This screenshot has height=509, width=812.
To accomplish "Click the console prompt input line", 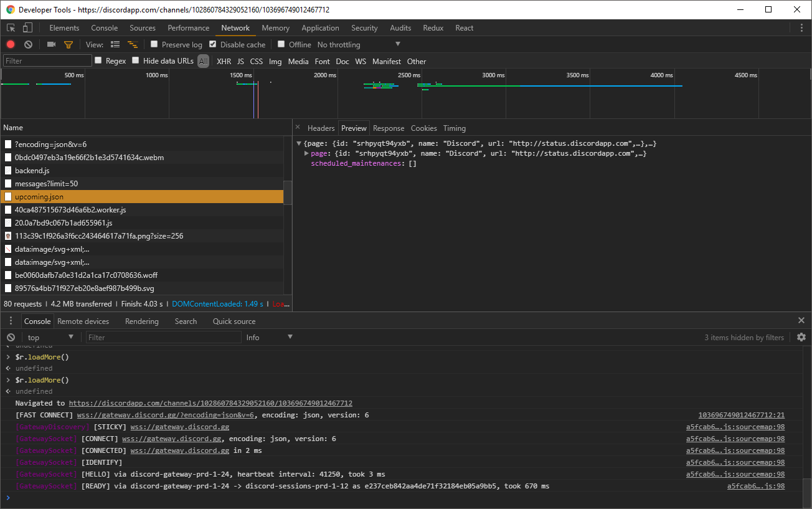I will [x=405, y=498].
